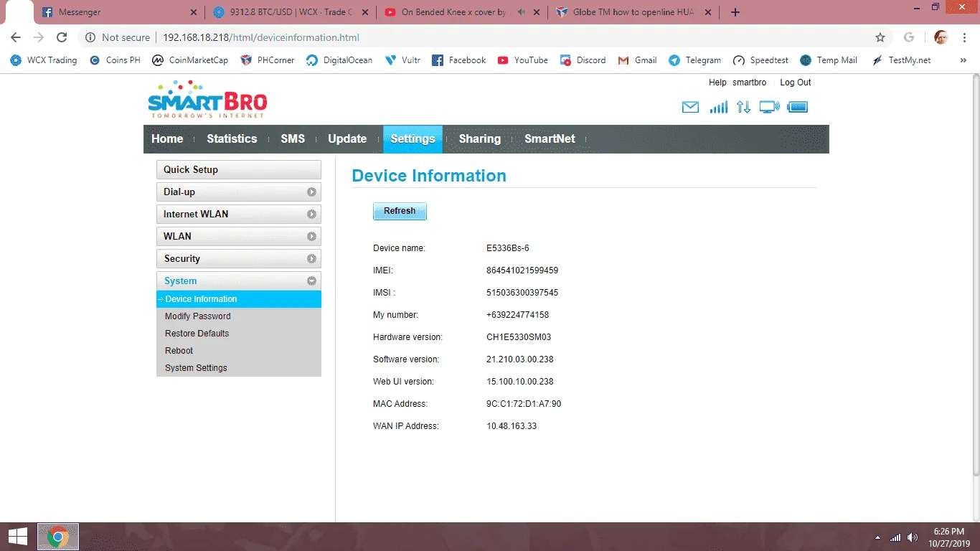The height and width of the screenshot is (551, 980).
Task: Click the connected monitor status icon
Action: (x=769, y=108)
